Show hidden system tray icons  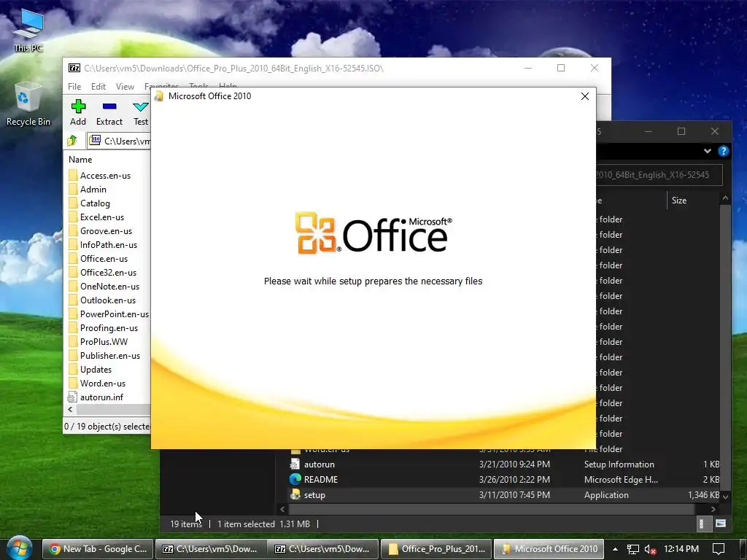615,548
